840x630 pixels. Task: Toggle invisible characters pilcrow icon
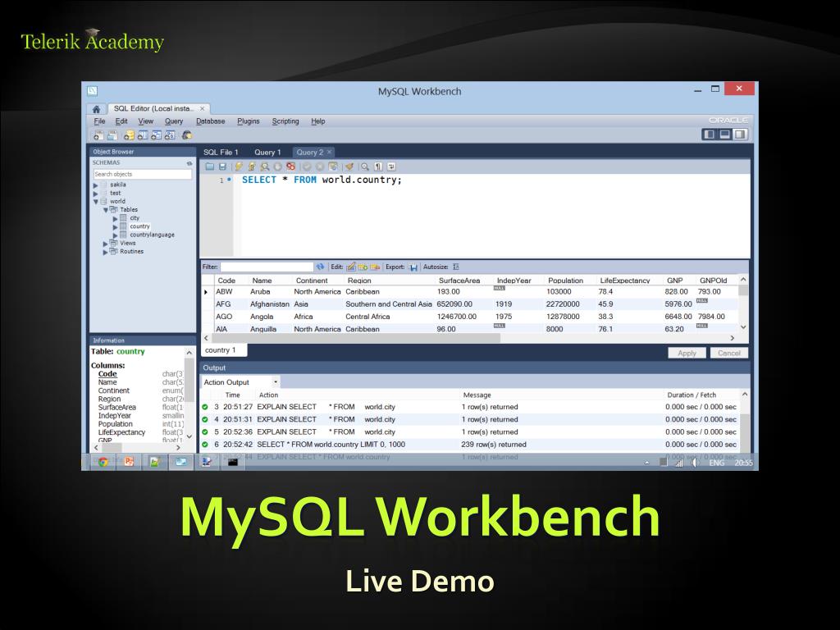[x=378, y=167]
